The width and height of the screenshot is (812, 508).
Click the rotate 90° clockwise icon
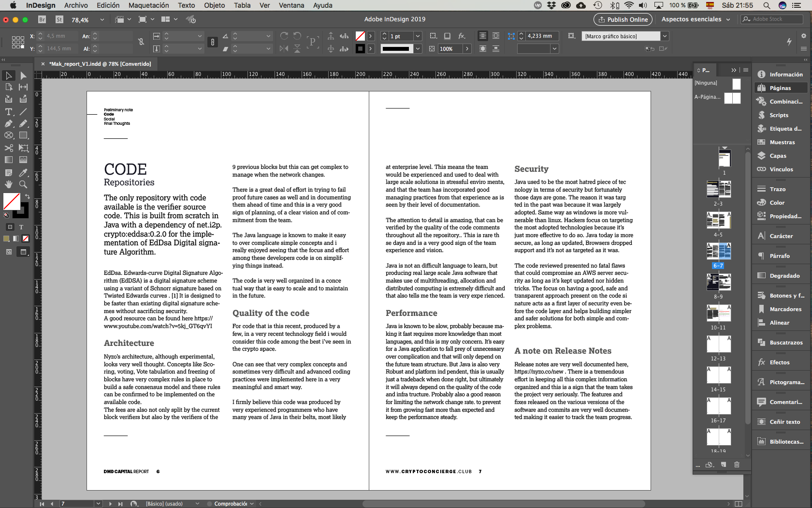284,36
